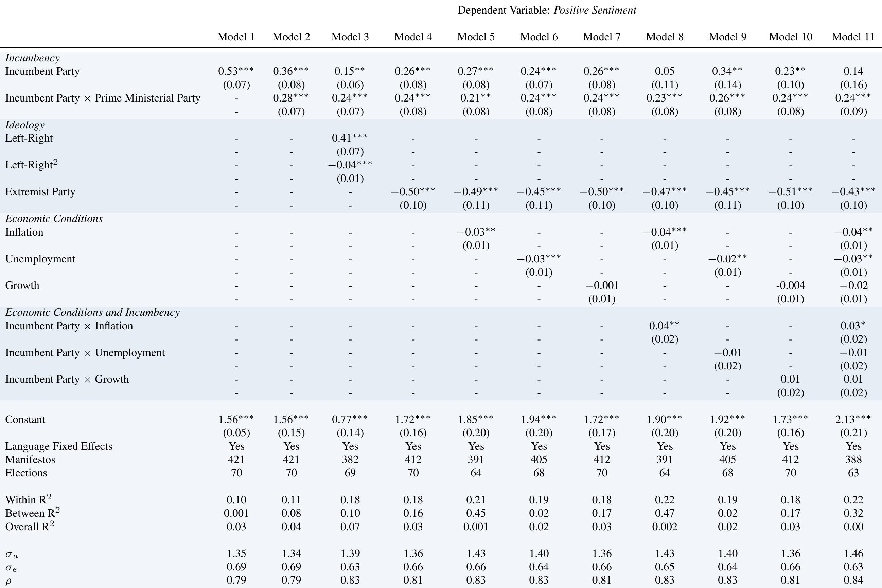This screenshot has width=882, height=588.
Task: Click Model 9's −0.01 Unemployment interaction
Action: coord(727,353)
